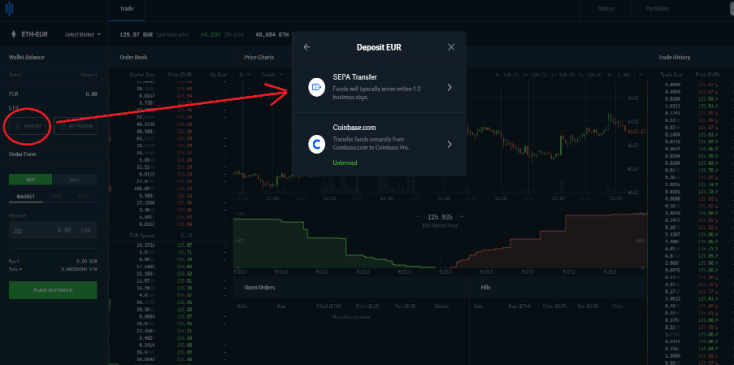Screen dimensions: 734x365
Task: Select the BUY toggle in Order Form
Action: tap(30, 180)
